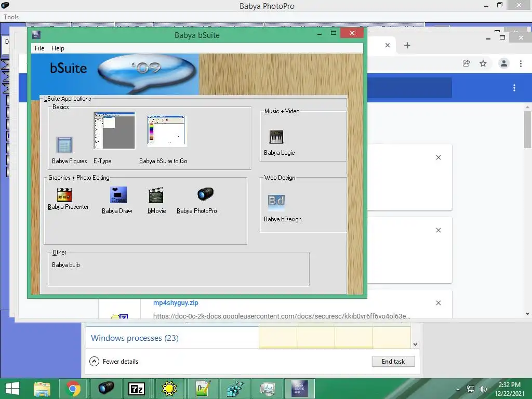The height and width of the screenshot is (399, 532).
Task: Open downloads page more actions menu
Action: [x=514, y=88]
